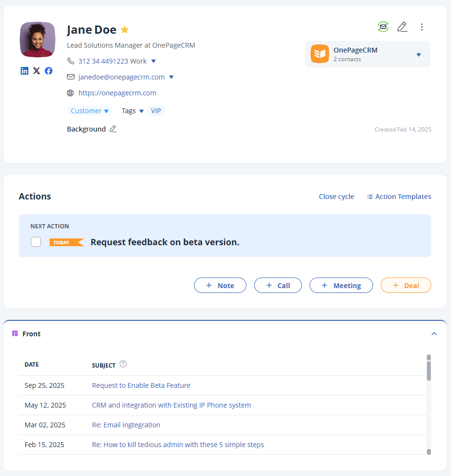Image resolution: width=451 pixels, height=476 pixels.
Task: Check off the Request feedback action
Action: point(36,241)
